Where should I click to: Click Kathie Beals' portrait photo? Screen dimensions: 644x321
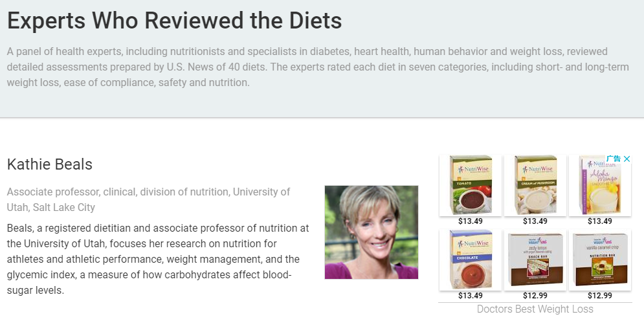[372, 232]
